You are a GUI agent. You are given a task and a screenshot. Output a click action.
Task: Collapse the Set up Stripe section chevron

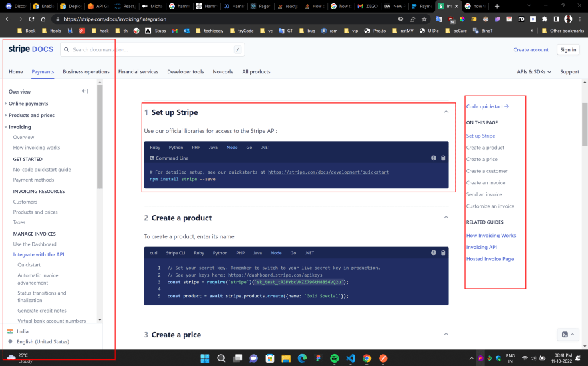446,112
